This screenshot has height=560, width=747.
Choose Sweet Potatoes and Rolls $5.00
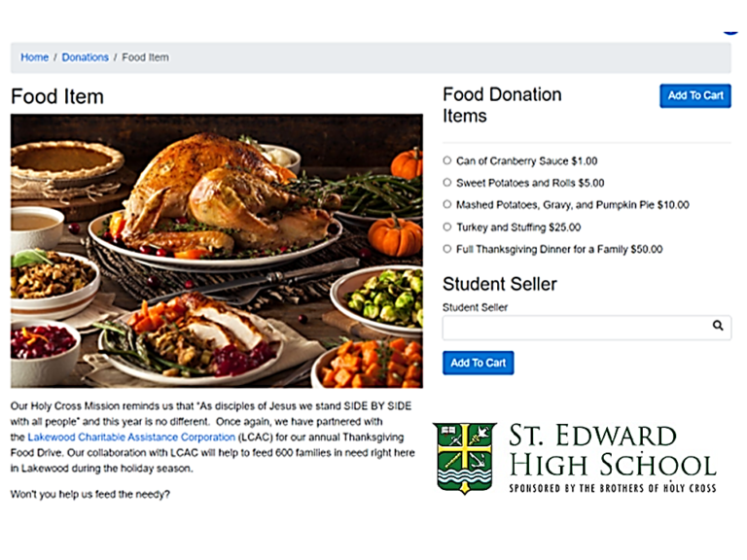coord(447,183)
